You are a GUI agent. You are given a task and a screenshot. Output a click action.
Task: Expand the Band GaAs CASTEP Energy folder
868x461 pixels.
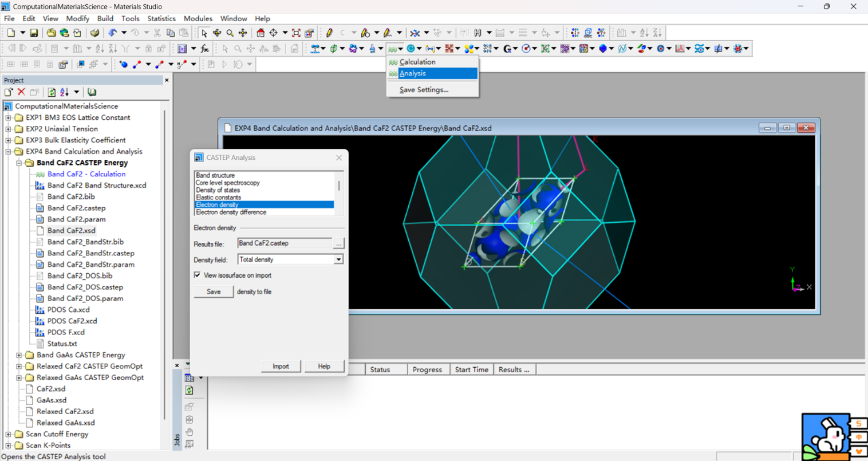tap(19, 355)
